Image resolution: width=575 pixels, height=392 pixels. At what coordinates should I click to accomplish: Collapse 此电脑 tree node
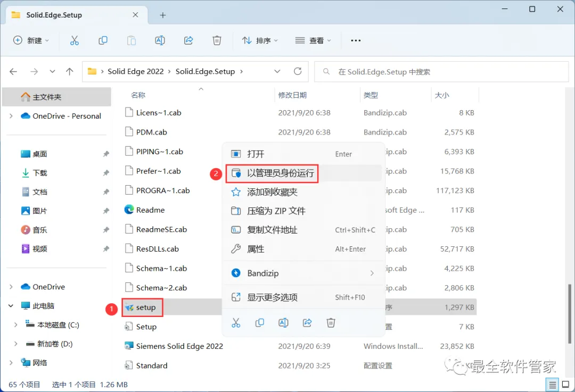tap(11, 305)
